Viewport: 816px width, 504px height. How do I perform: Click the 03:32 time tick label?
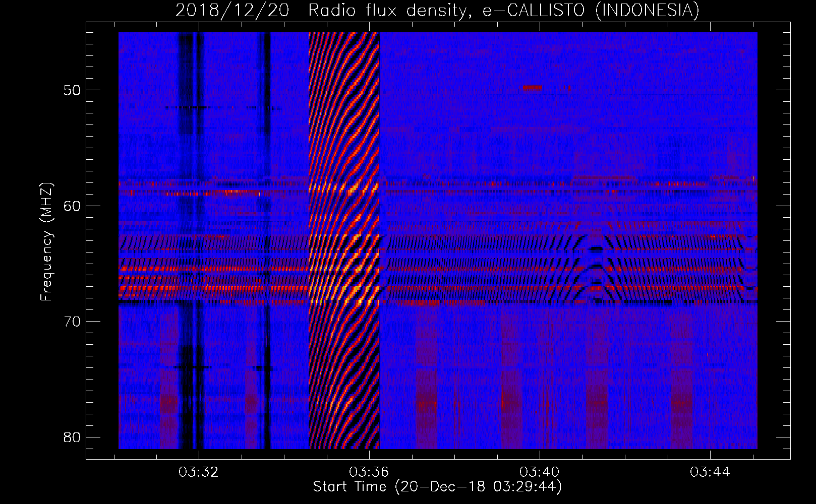click(x=199, y=472)
